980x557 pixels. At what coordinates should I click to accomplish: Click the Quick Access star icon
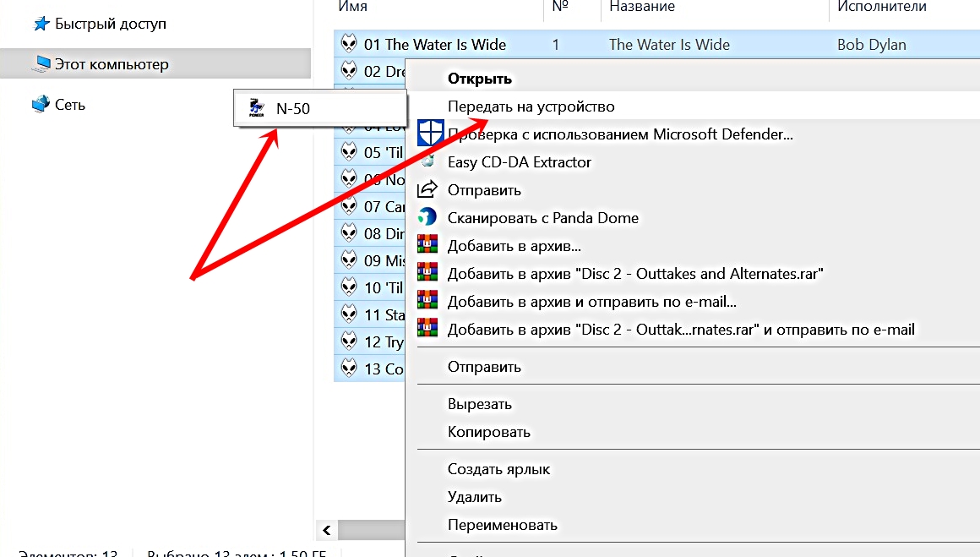(x=41, y=24)
